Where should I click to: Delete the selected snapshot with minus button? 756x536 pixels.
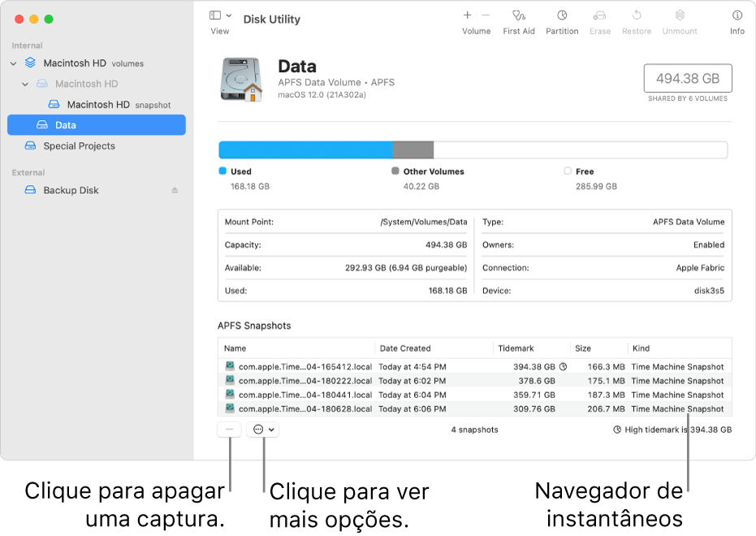tap(229, 429)
